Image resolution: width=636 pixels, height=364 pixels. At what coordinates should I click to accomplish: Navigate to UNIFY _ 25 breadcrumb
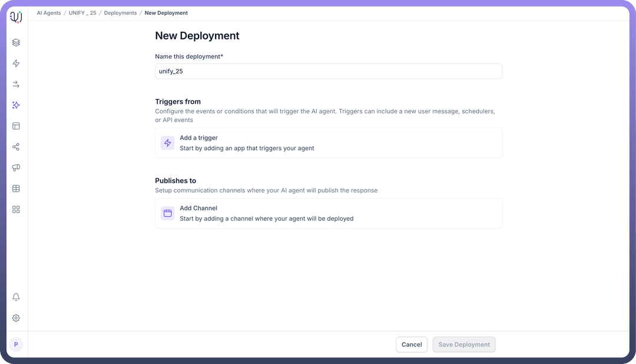[82, 13]
